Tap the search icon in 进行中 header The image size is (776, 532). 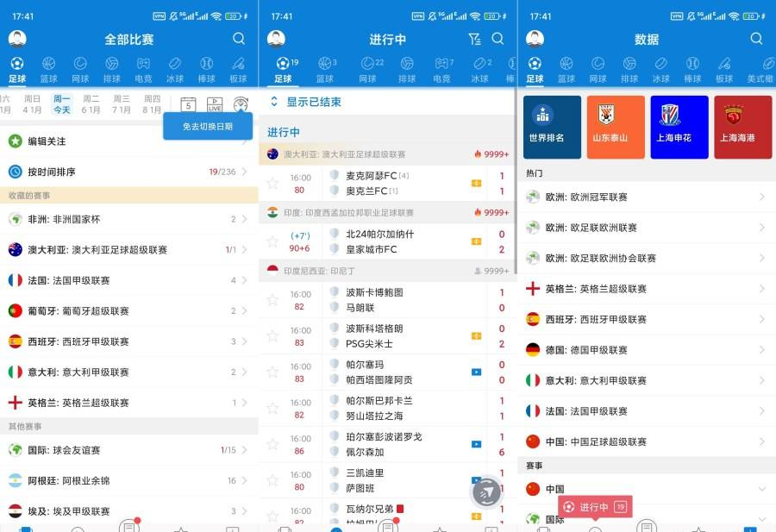[x=498, y=39]
